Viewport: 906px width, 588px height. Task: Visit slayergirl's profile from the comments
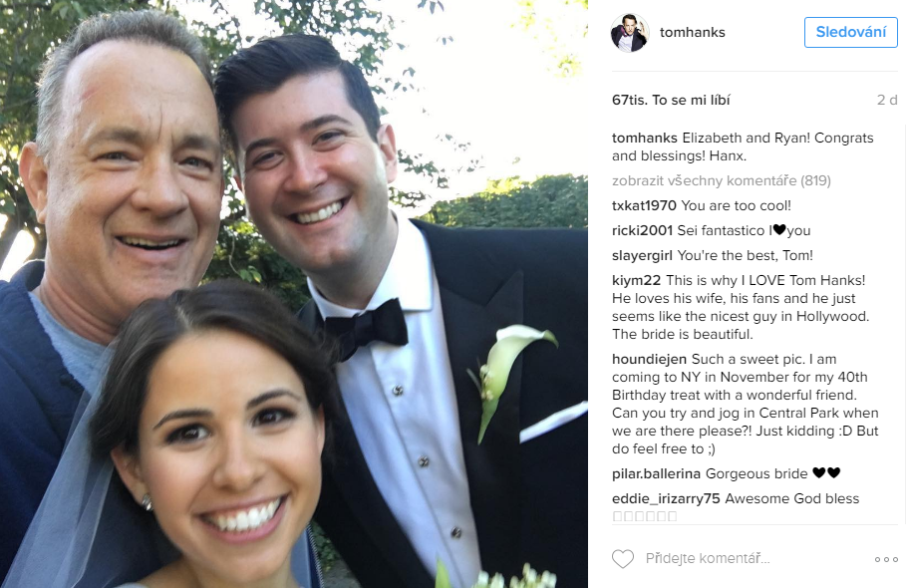pyautogui.click(x=642, y=255)
